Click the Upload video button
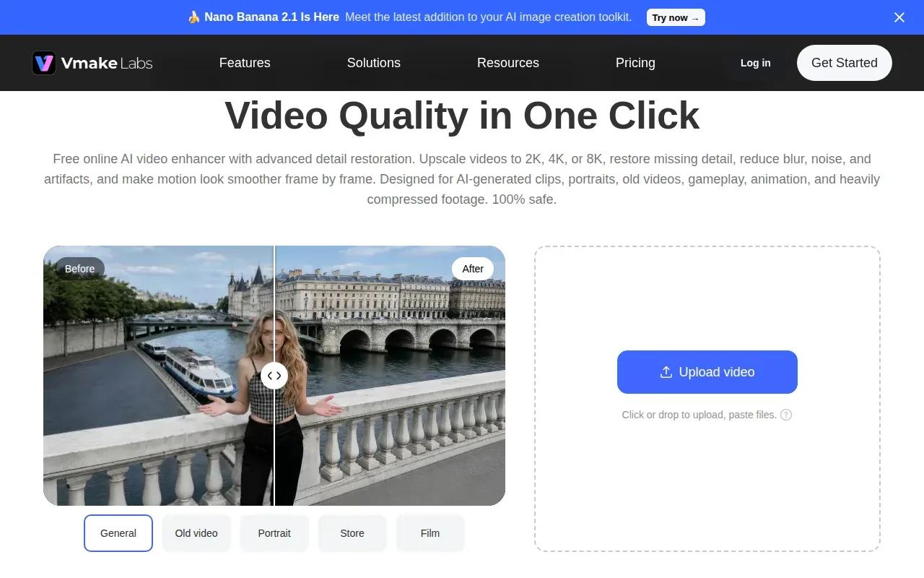924x578 pixels. (707, 372)
